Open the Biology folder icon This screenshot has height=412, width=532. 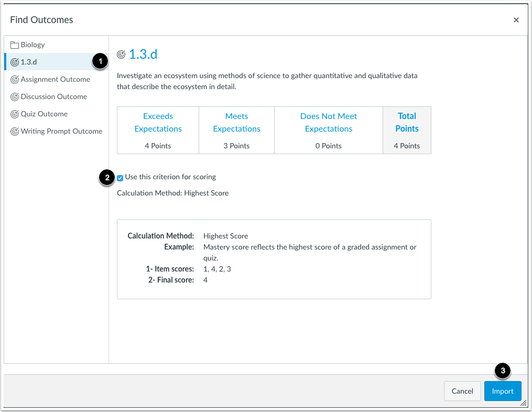(x=15, y=45)
